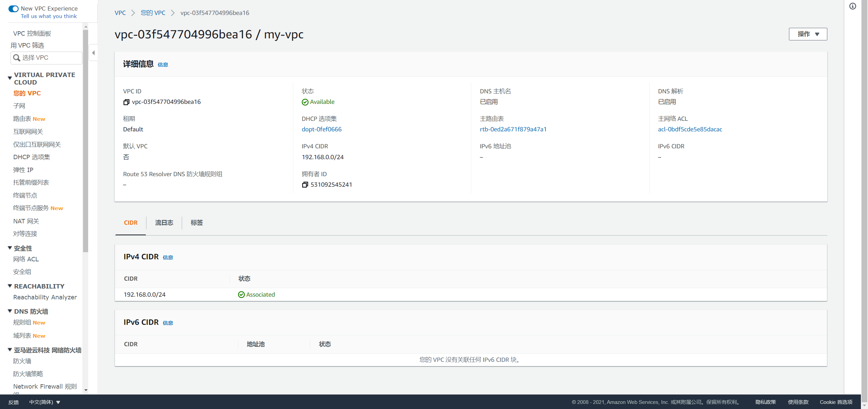Image resolution: width=868 pixels, height=409 pixels.
Task: Open 互联网网关 in sidebar
Action: click(28, 132)
